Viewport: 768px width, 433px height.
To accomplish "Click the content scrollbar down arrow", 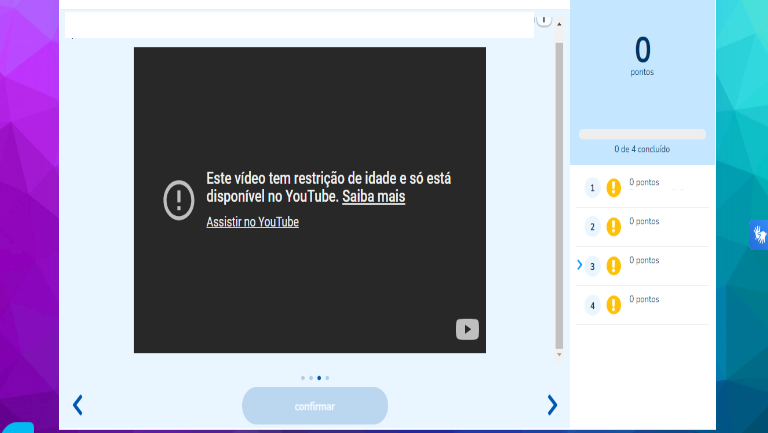I will click(x=559, y=354).
